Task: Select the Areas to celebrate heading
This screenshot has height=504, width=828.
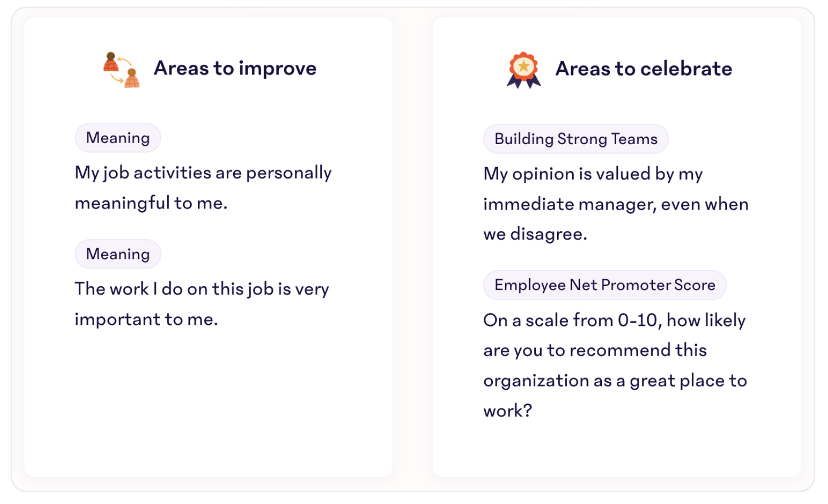Action: point(644,69)
